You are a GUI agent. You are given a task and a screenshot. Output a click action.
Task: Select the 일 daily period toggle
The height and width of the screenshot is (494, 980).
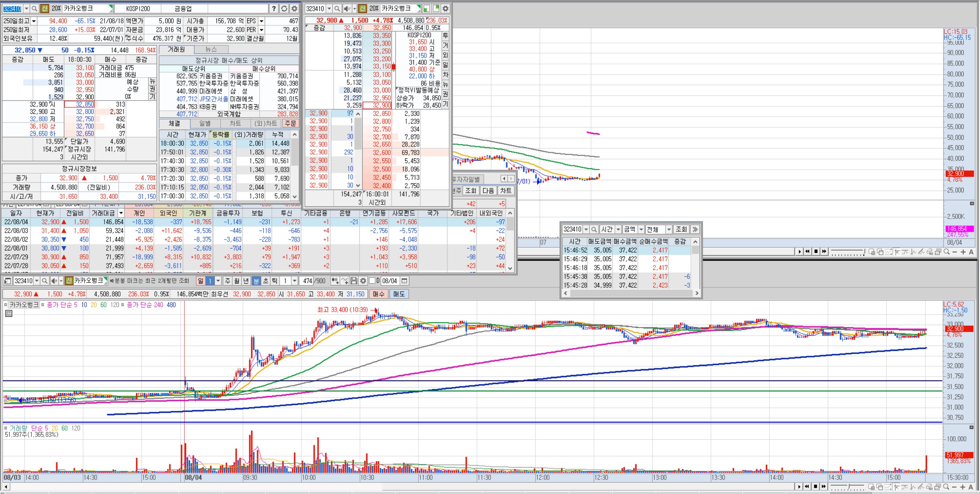tap(200, 281)
